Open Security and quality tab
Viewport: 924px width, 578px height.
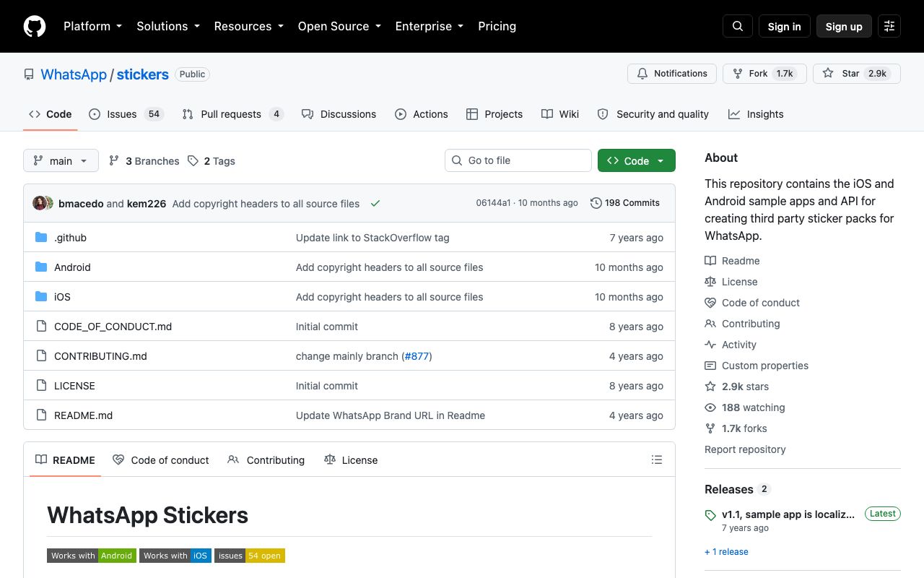pyautogui.click(x=653, y=114)
